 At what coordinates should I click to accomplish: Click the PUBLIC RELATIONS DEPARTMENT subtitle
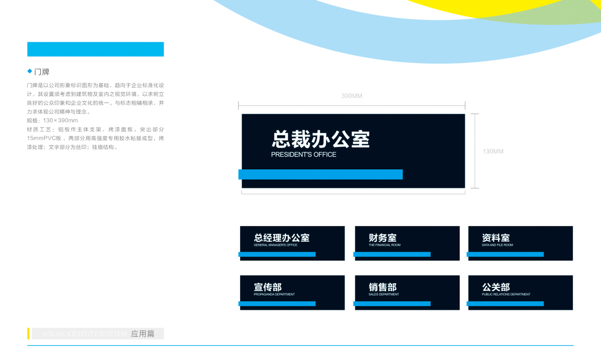click(x=506, y=294)
